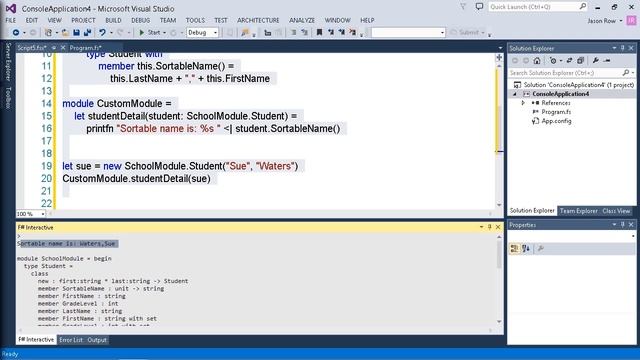Open the Toolbox side tab
Viewport: 640px width, 360px height.
[8, 98]
